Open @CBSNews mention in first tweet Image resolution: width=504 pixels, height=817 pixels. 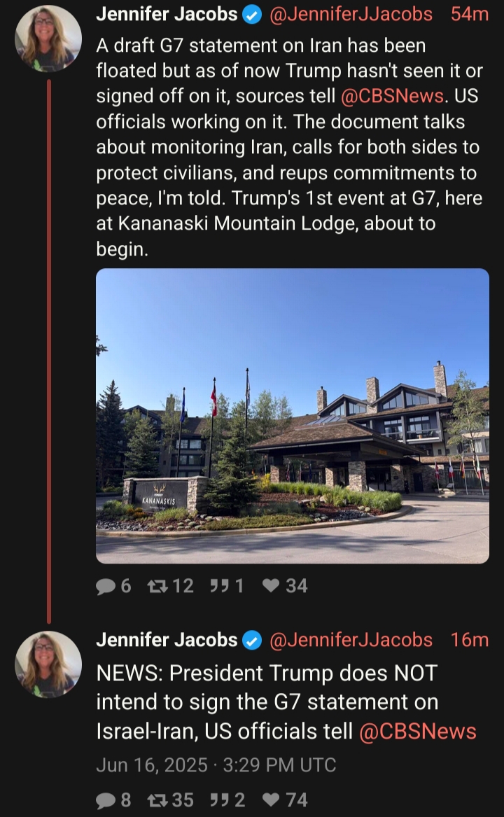[x=392, y=96]
